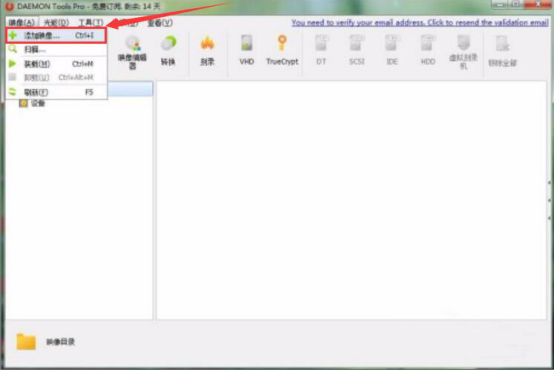Click the VHD toolbar icon

pyautogui.click(x=247, y=50)
